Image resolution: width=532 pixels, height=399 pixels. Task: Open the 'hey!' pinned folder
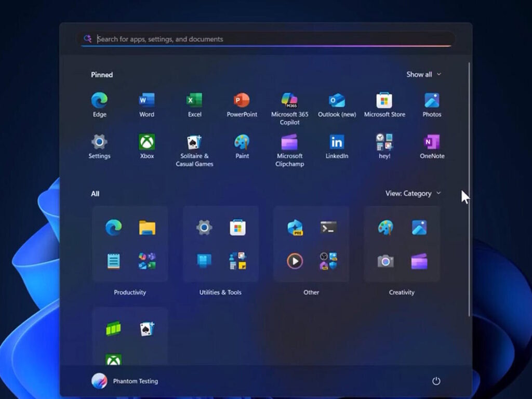(x=384, y=146)
